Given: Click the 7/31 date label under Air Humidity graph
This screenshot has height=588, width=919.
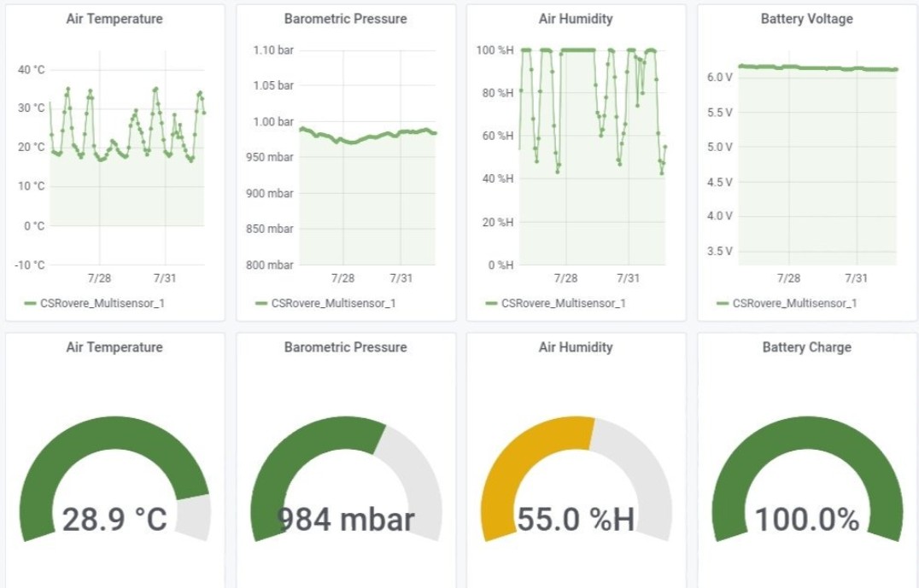Looking at the screenshot, I should (629, 278).
